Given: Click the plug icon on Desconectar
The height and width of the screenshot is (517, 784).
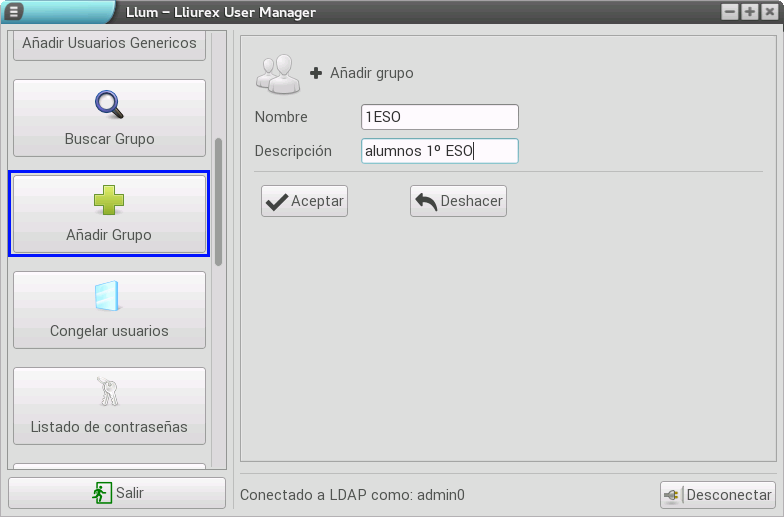Looking at the screenshot, I should tap(673, 495).
